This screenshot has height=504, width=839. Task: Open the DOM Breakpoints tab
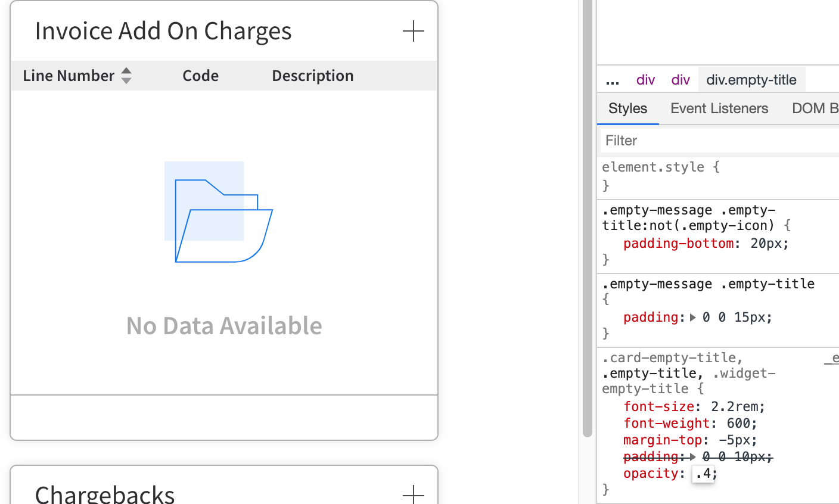click(x=815, y=108)
